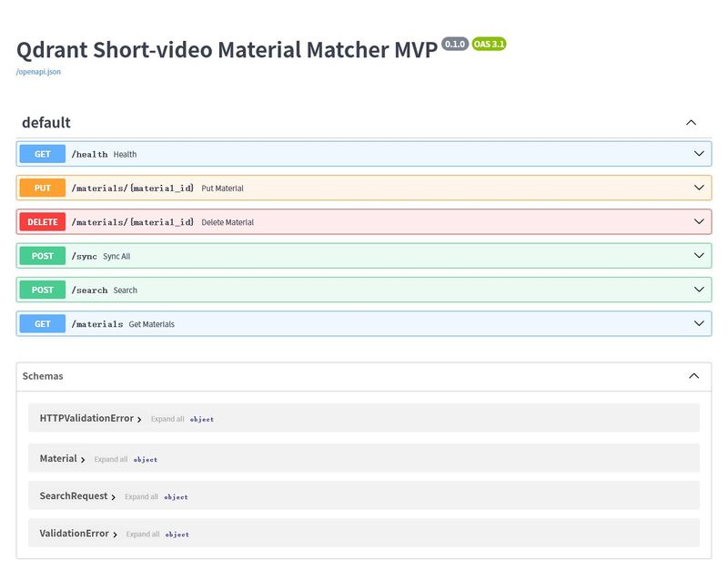Screen dimensions: 728x581
Task: Expand the HTTPValidationError schema arrow
Action: coord(139,419)
